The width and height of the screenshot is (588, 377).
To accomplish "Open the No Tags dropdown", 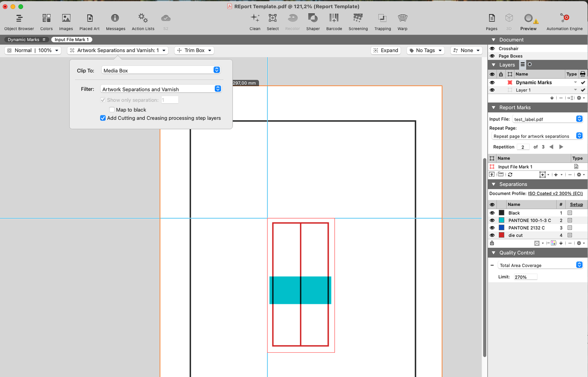I will tap(425, 51).
